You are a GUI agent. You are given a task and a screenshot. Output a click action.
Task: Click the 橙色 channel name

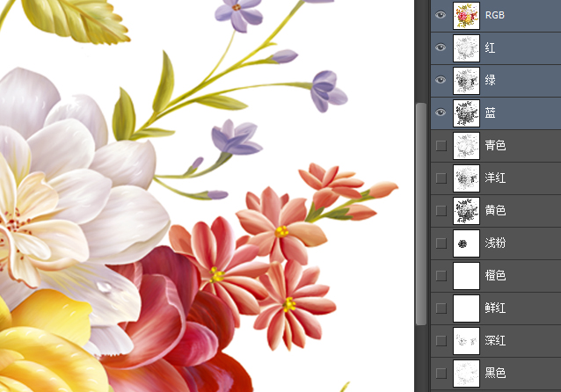495,275
